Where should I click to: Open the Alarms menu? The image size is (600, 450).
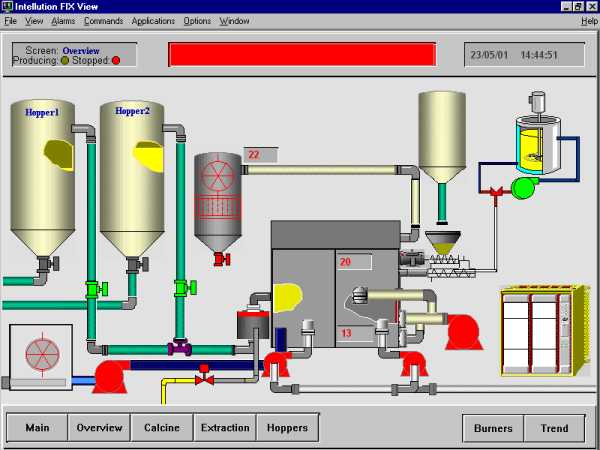(63, 21)
